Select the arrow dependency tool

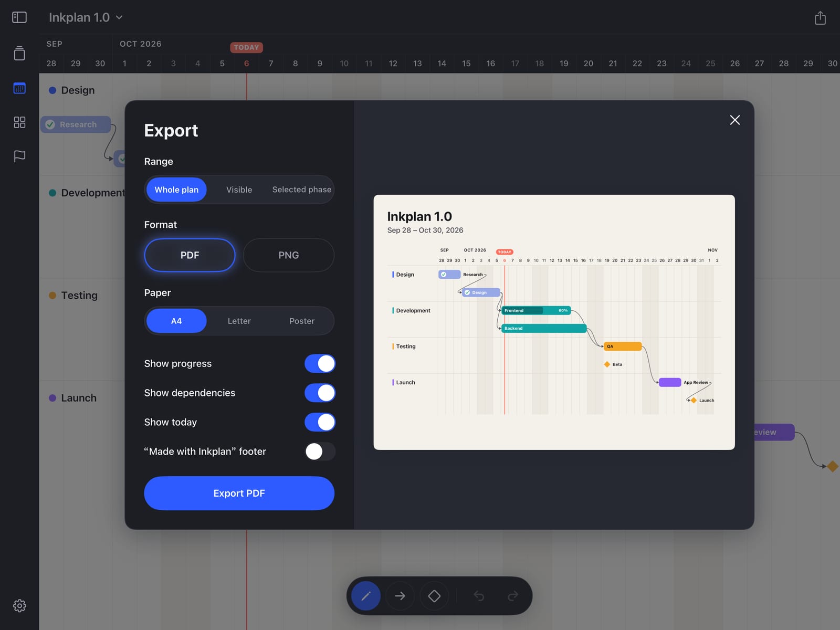pos(400,596)
